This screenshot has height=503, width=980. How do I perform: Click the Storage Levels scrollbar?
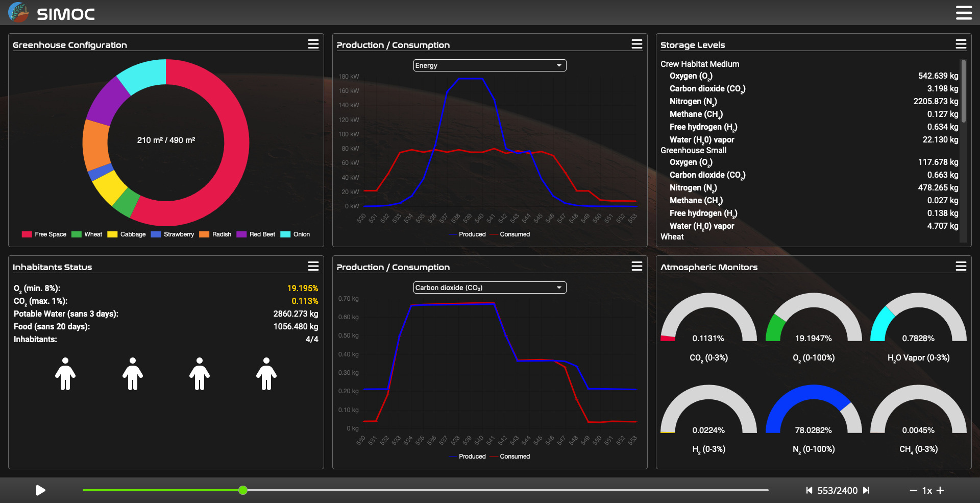[963, 92]
